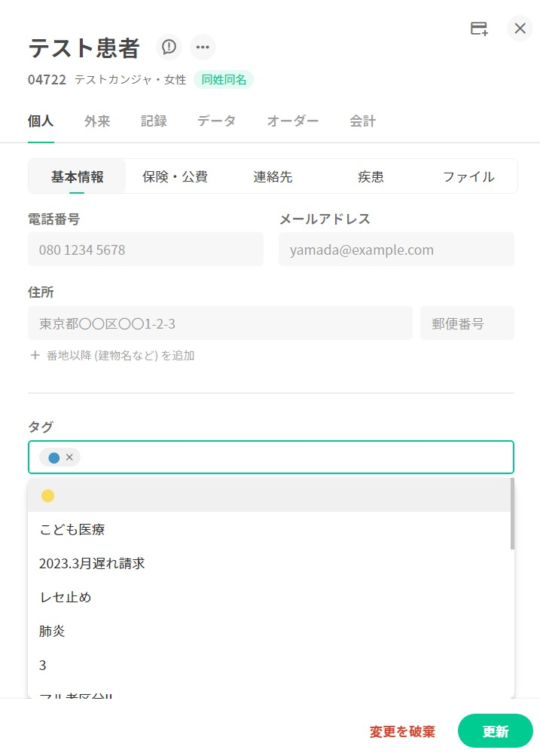This screenshot has width=540, height=756.
Task: Switch to the 外来 tab
Action: coord(97,121)
